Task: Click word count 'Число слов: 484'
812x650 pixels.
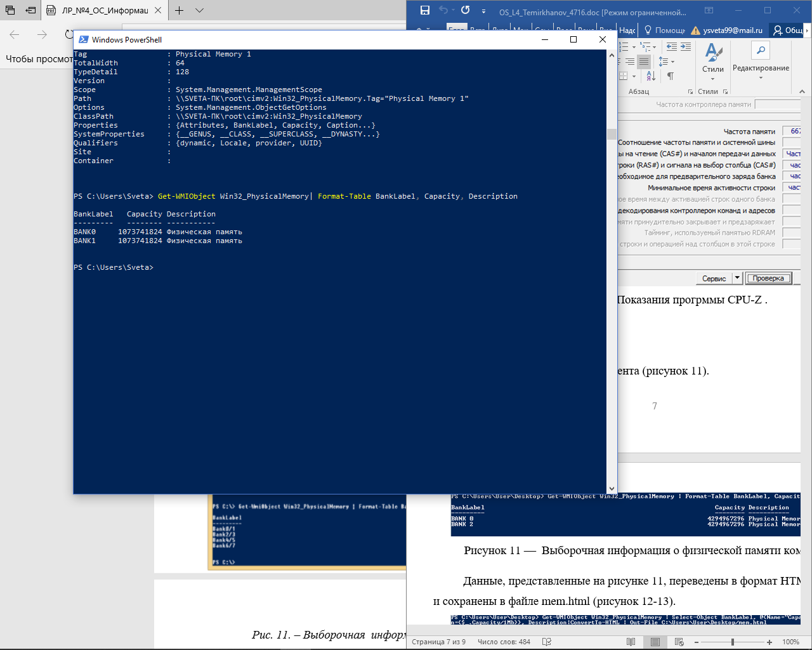Action: pyautogui.click(x=504, y=642)
